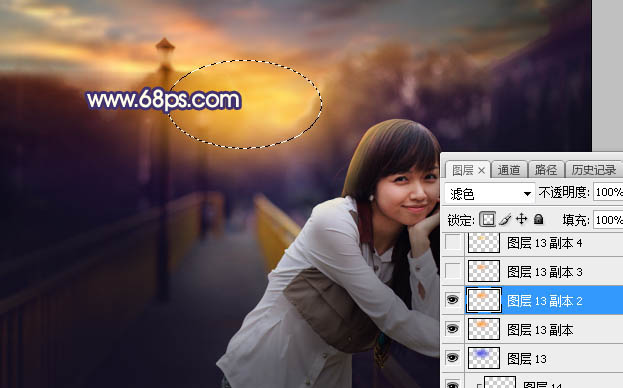Toggle lock position move icon
Viewport: 623px width, 388px height.
point(521,219)
